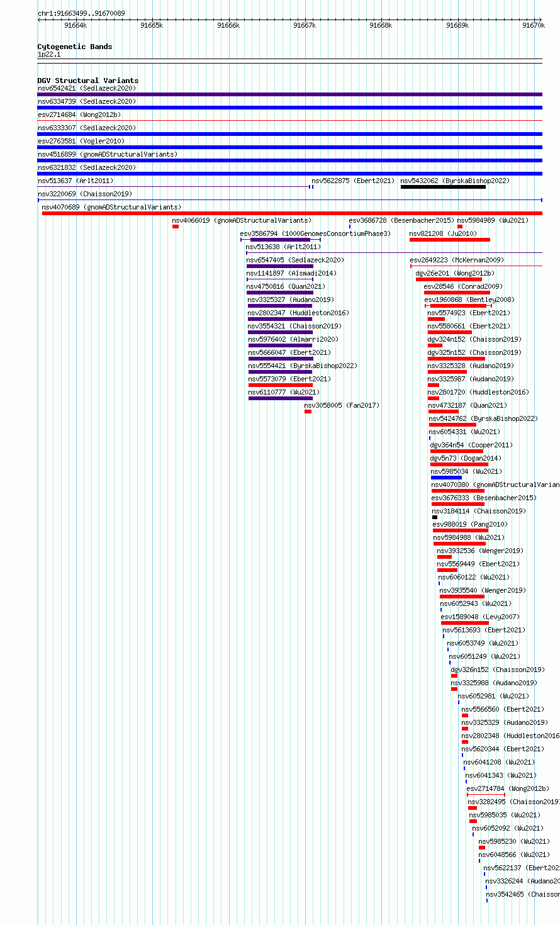The width and height of the screenshot is (560, 925).
Task: Open nsv6048566 (Wu2021) label
Action: click(514, 855)
